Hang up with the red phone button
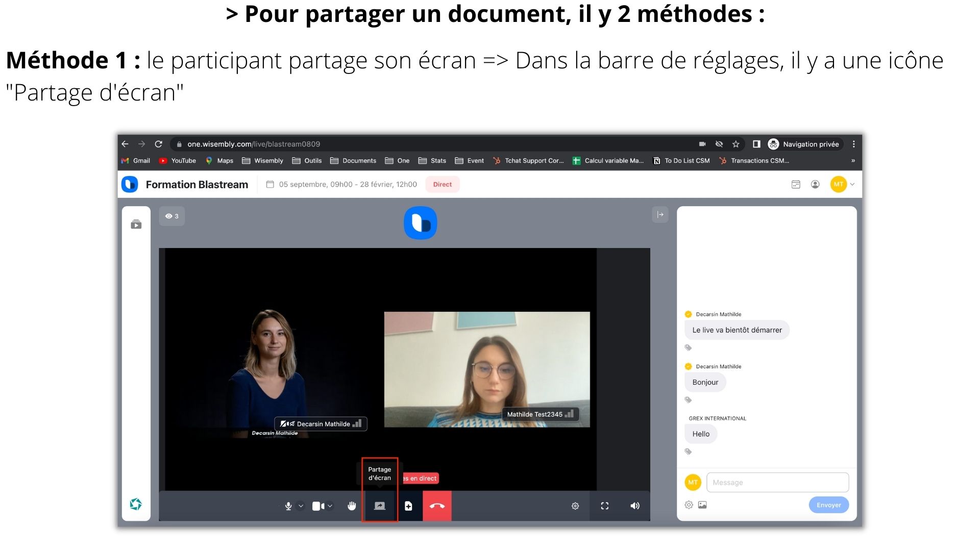 coord(437,506)
